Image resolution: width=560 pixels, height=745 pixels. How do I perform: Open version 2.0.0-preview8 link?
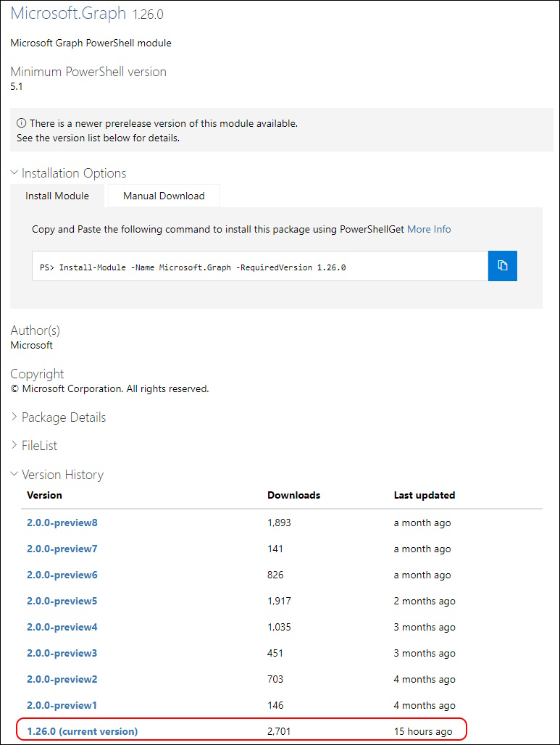point(62,523)
